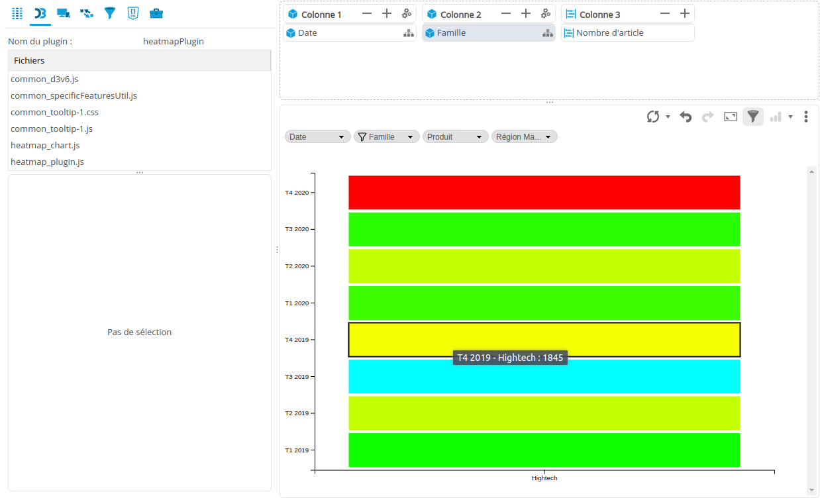The width and height of the screenshot is (820, 504).
Task: Click the hierarchy icon on Famille field
Action: [547, 33]
